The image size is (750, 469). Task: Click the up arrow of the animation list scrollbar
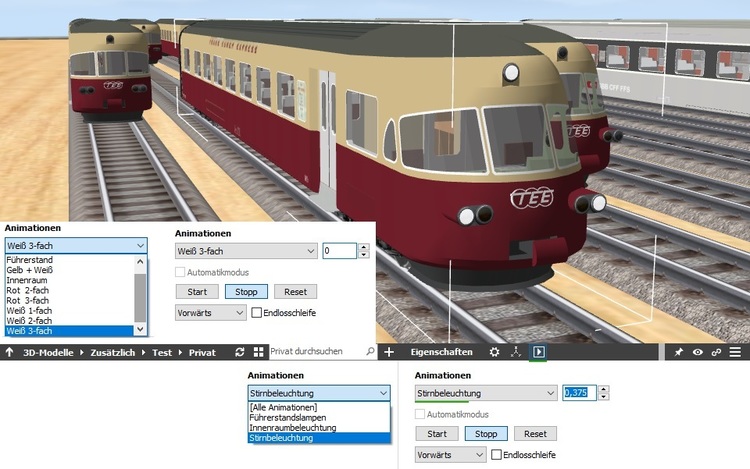(x=140, y=261)
